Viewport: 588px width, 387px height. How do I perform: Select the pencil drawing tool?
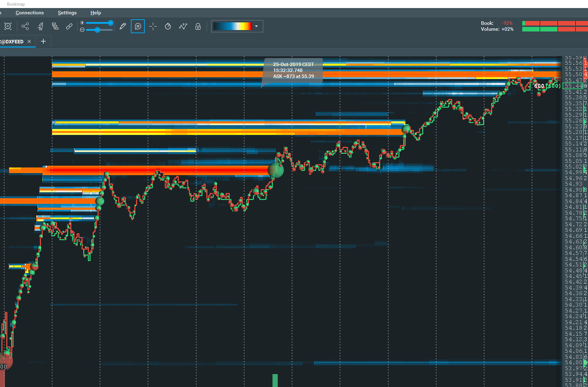123,26
